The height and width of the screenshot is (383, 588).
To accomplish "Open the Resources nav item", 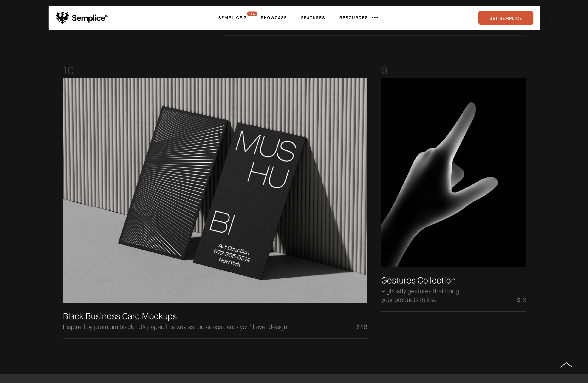I will tap(353, 18).
